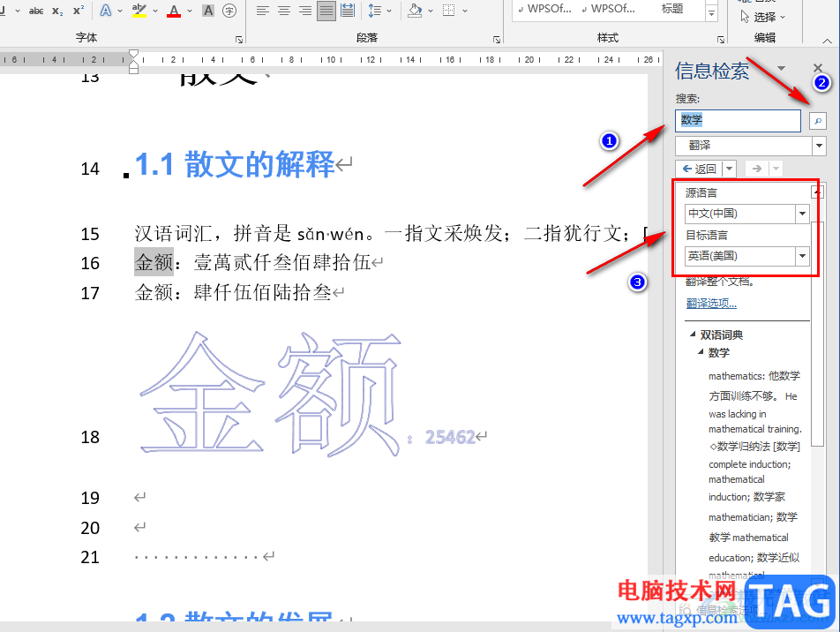
Task: Open the forward history dropdown arrow
Action: click(776, 169)
